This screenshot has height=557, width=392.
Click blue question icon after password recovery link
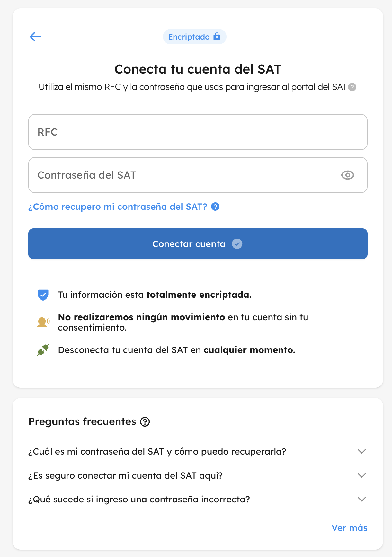coord(215,207)
